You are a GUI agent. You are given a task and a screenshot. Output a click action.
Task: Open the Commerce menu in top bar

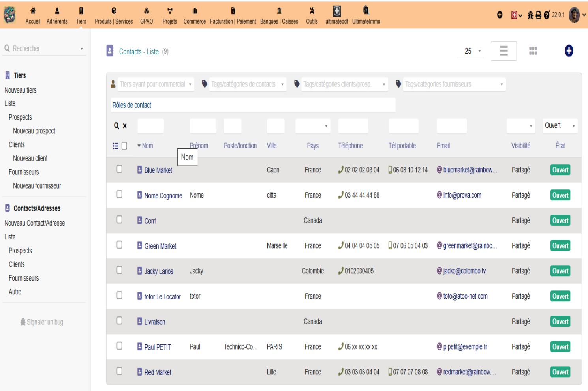coord(195,16)
